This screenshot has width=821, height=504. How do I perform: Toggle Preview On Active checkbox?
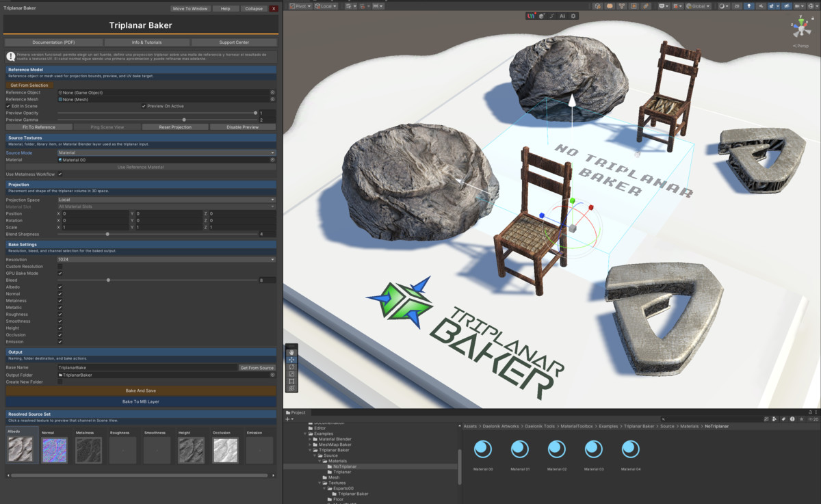pos(144,106)
